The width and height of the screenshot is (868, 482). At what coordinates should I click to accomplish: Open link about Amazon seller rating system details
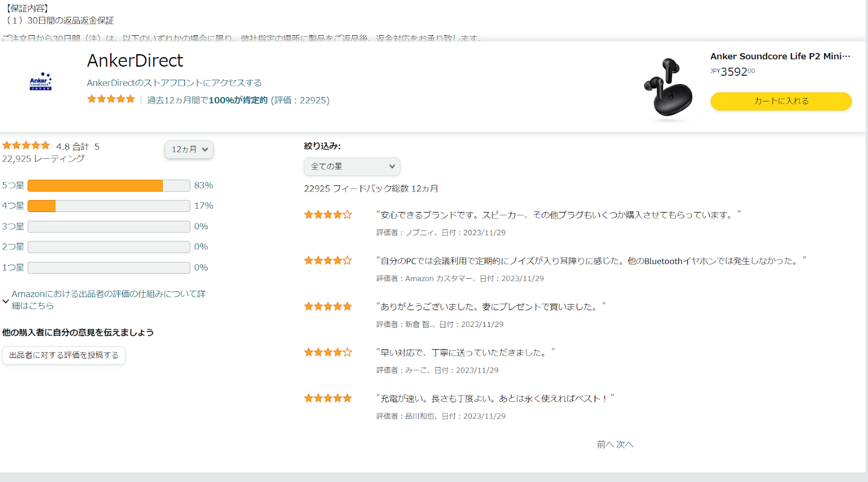tap(108, 300)
